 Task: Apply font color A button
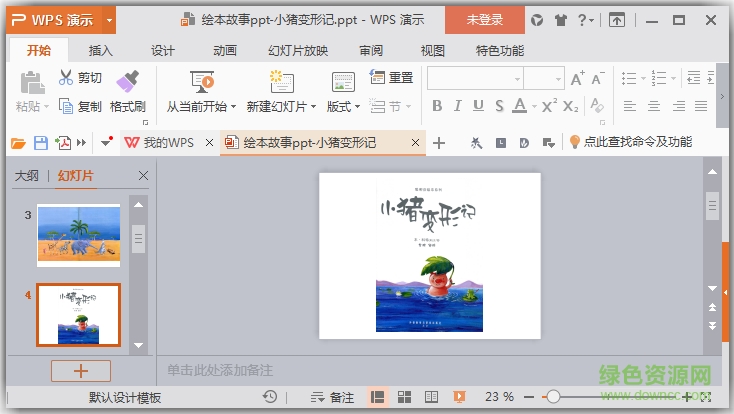tap(520, 106)
